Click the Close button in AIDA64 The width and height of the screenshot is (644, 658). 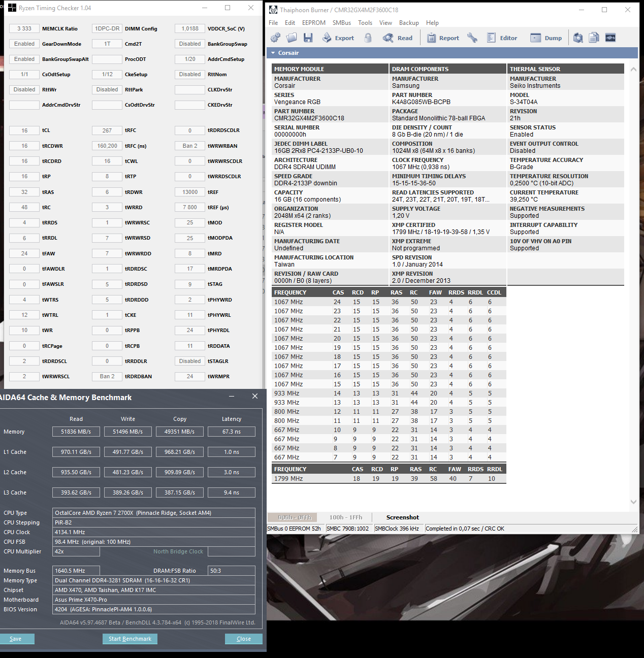[x=244, y=639]
